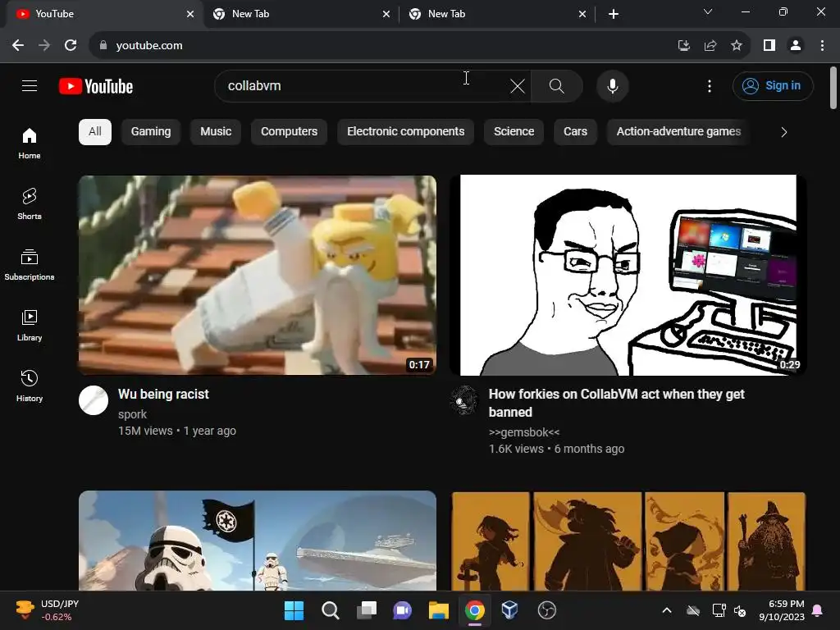This screenshot has width=840, height=630.
Task: Open Library from the sidebar
Action: point(30,325)
